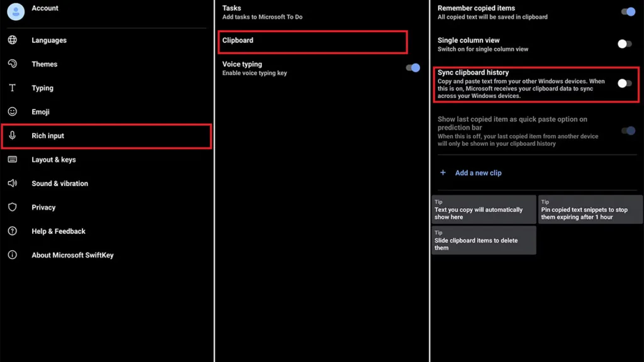
Task: Click the About SwiftKey info icon
Action: (x=13, y=255)
